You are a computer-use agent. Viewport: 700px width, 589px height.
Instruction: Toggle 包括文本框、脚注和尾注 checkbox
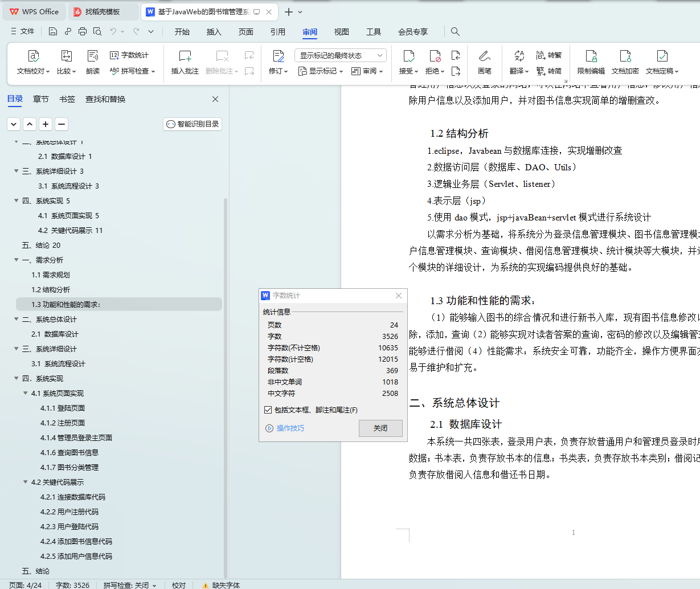point(268,410)
